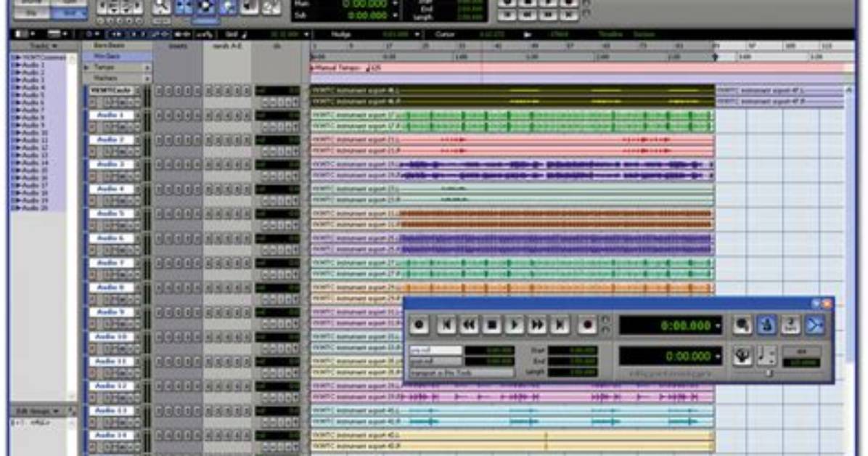The image size is (868, 456).
Task: Click the first insert slot on Audio 1
Action: coord(160,115)
